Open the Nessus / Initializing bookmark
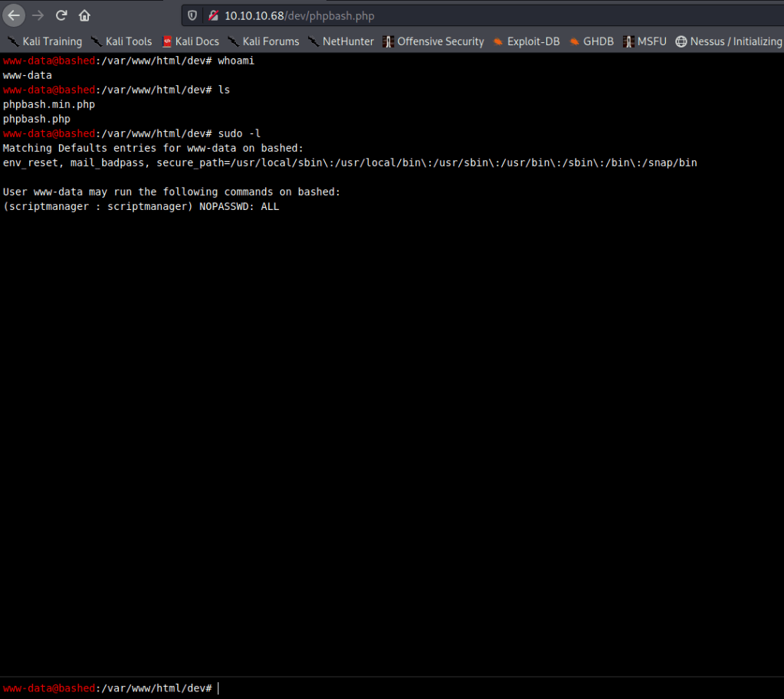The image size is (784, 699). (x=728, y=41)
